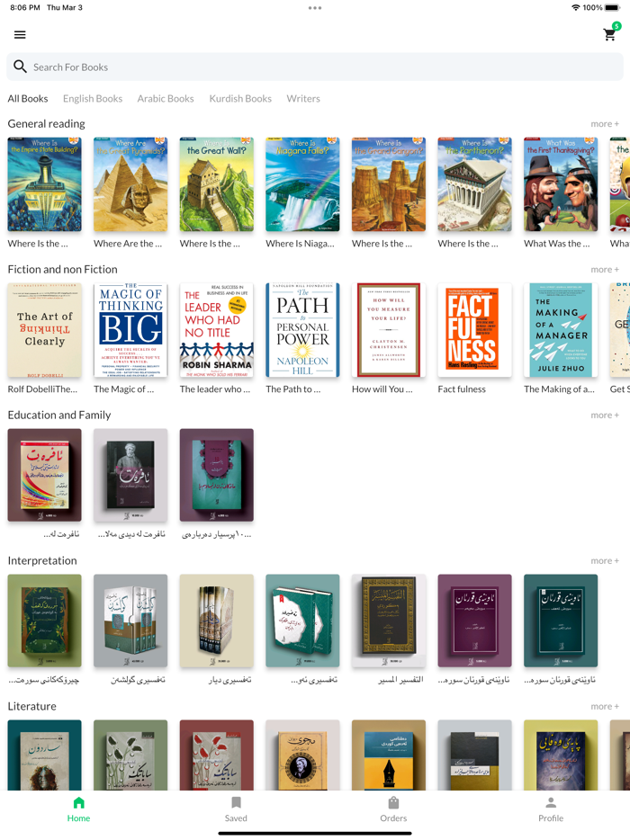Open Where Is Niagara Falls book cover
Image resolution: width=630 pixels, height=840 pixels.
[x=303, y=184]
